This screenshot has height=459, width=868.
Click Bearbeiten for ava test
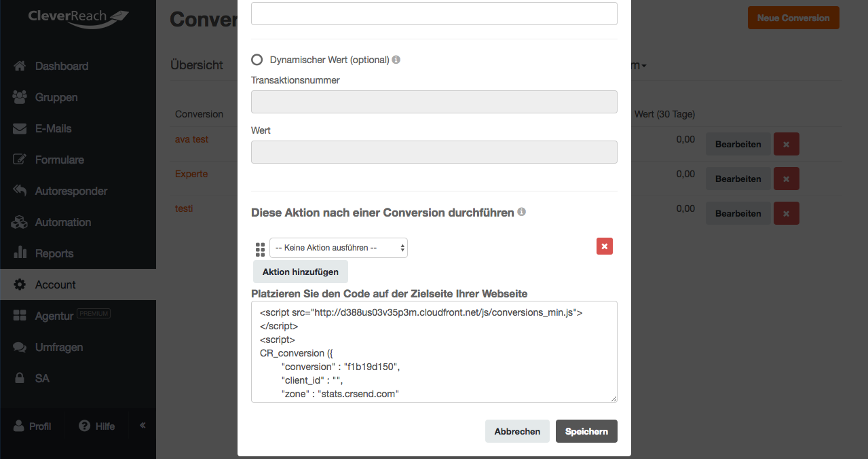click(738, 144)
